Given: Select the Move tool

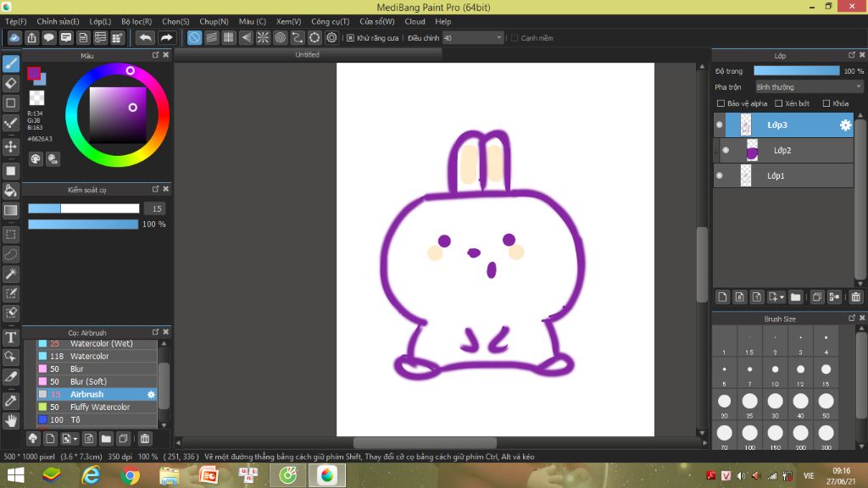Looking at the screenshot, I should (x=11, y=147).
